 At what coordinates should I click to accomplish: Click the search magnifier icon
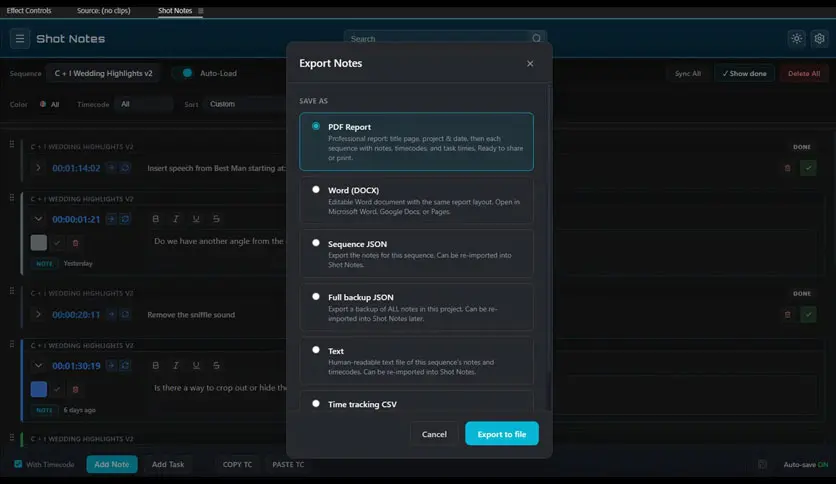(x=536, y=38)
